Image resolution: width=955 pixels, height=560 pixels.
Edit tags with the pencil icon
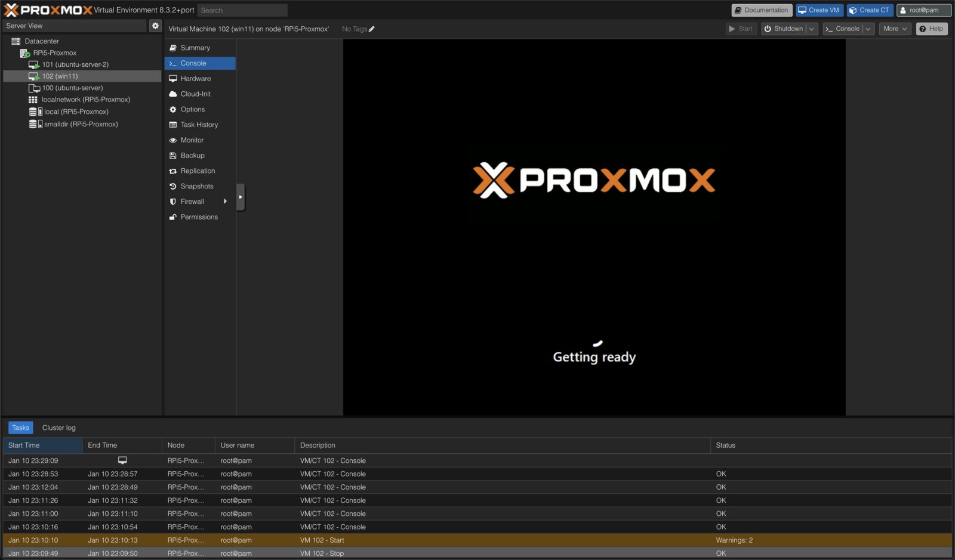(x=372, y=29)
